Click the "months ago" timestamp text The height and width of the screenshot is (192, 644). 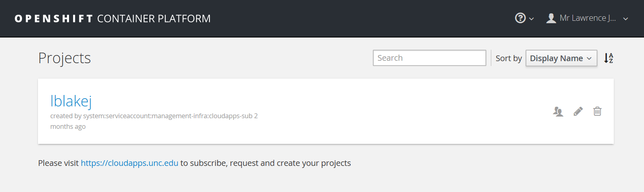click(68, 127)
